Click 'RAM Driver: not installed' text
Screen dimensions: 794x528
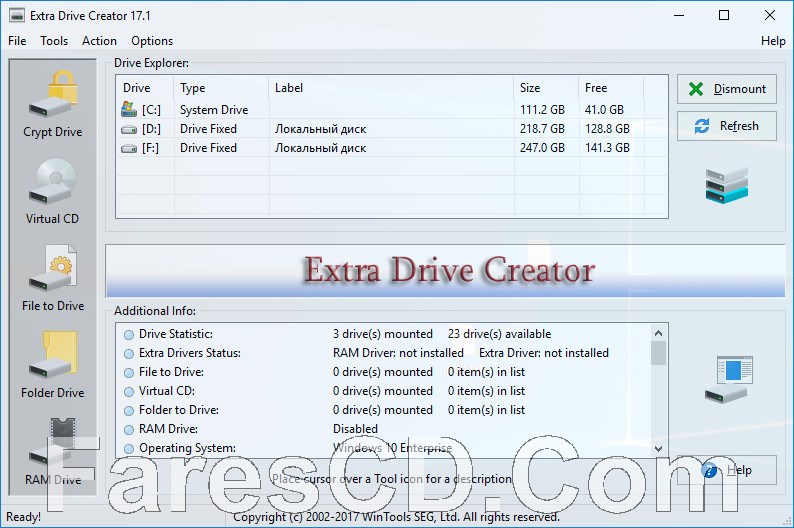399,353
